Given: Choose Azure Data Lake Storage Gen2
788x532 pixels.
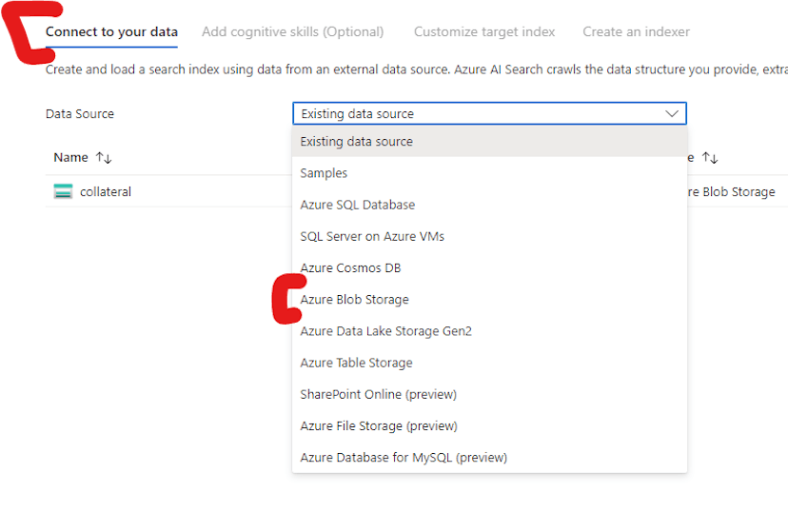Looking at the screenshot, I should click(385, 331).
